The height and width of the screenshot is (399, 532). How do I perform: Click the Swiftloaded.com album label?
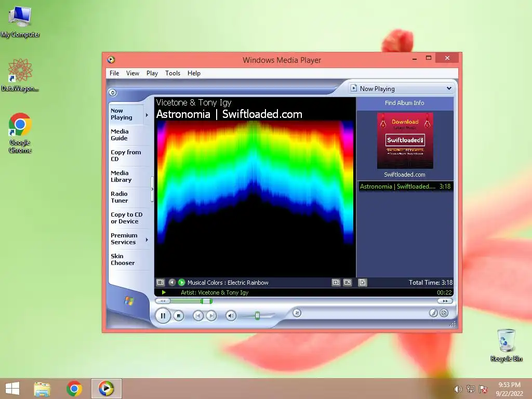pyautogui.click(x=404, y=175)
